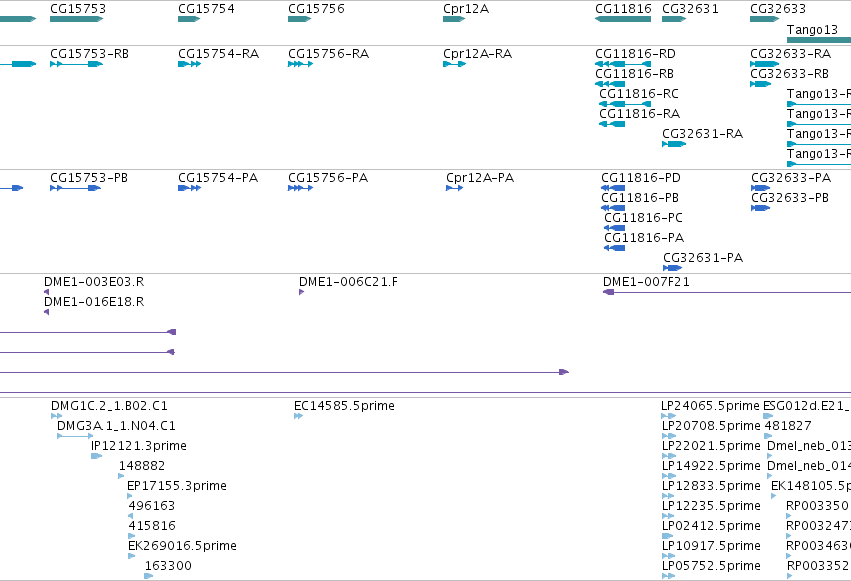
Task: Click the CG11816-RB transcript label
Action: (x=634, y=74)
